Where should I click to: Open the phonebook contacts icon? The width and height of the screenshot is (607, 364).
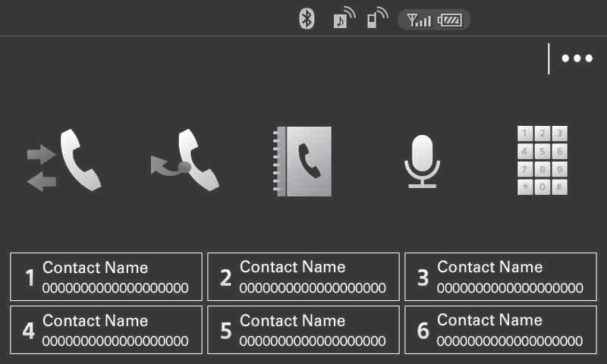coord(302,162)
